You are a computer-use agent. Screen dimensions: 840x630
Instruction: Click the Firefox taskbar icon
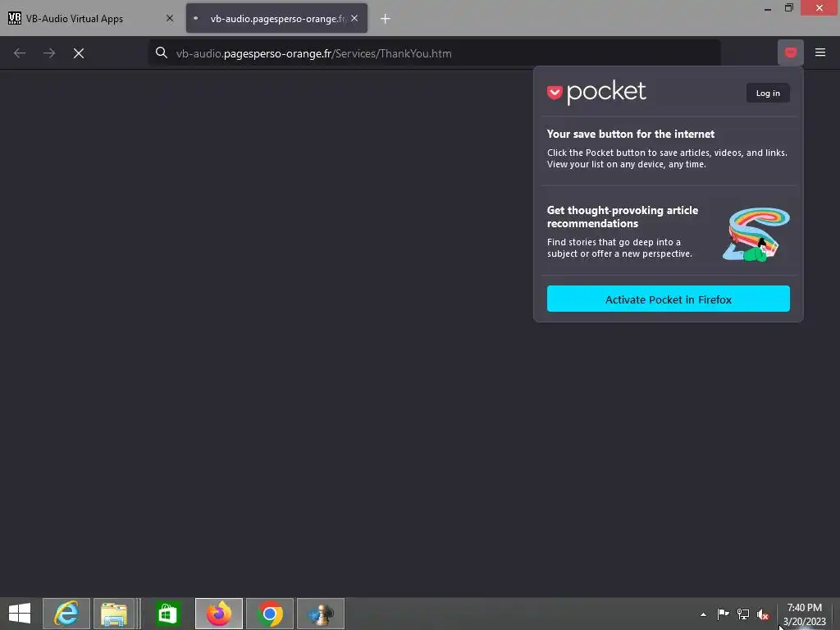tap(218, 614)
